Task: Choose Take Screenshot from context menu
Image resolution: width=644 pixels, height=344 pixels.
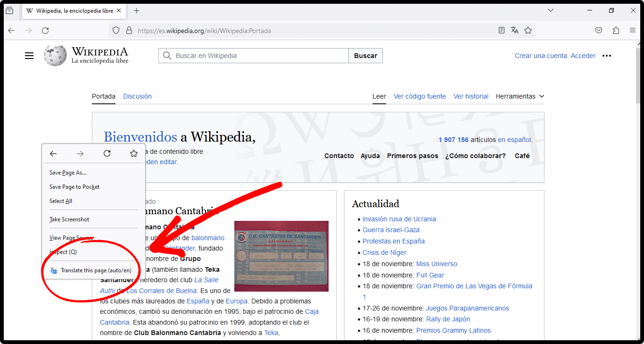Action: point(69,219)
